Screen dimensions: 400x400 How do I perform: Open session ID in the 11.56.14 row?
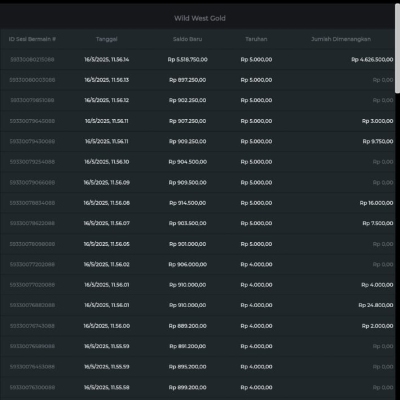pyautogui.click(x=32, y=60)
